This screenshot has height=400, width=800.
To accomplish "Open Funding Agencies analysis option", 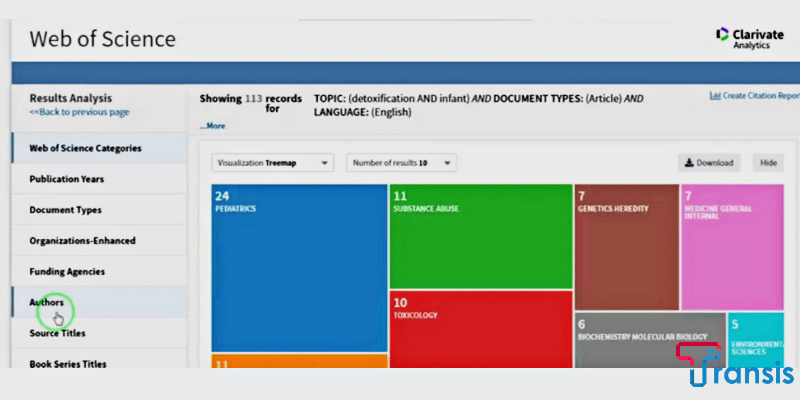I will point(67,272).
